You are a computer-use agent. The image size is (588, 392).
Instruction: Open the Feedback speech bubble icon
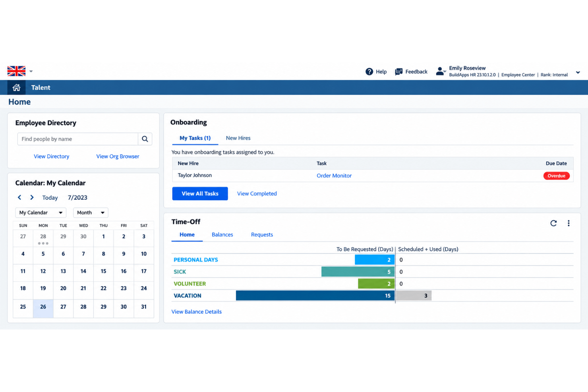(398, 71)
